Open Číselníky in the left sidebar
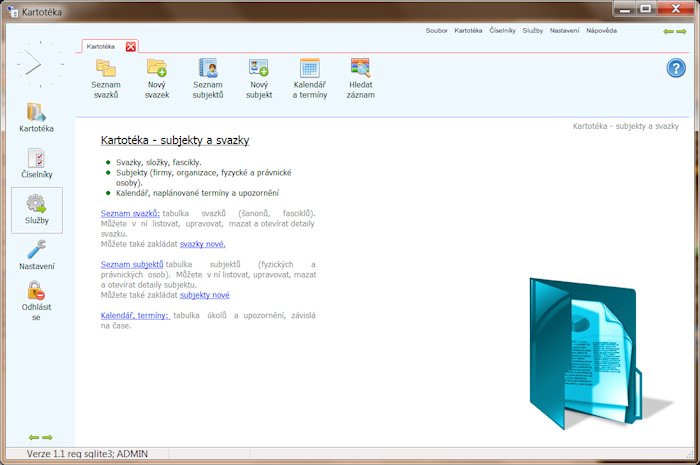700x465 pixels. coord(37,163)
